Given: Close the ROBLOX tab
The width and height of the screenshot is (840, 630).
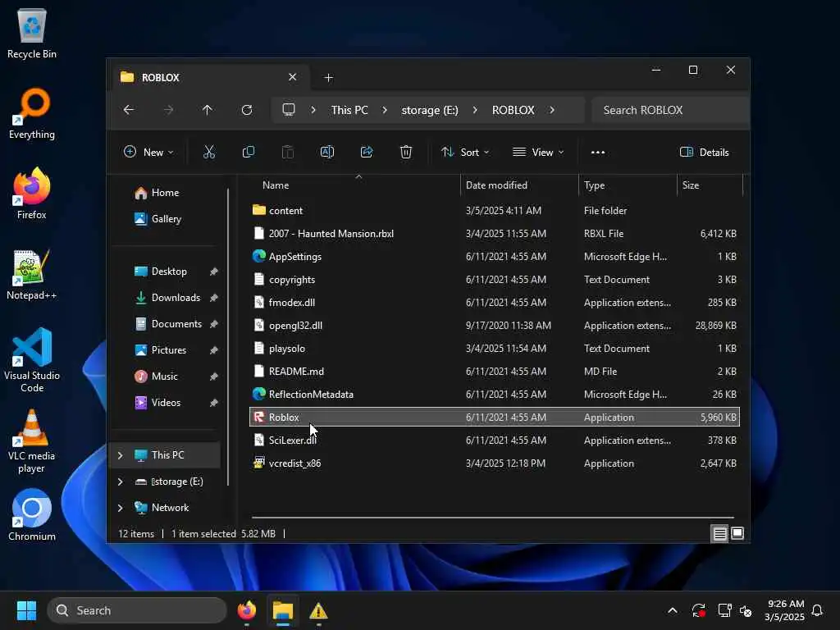Looking at the screenshot, I should click(x=293, y=77).
